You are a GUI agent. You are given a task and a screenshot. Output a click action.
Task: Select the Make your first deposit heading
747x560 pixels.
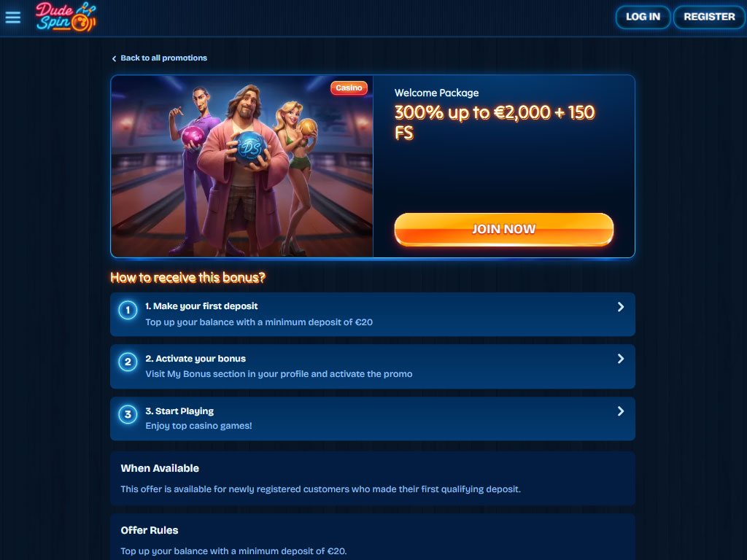(x=201, y=306)
